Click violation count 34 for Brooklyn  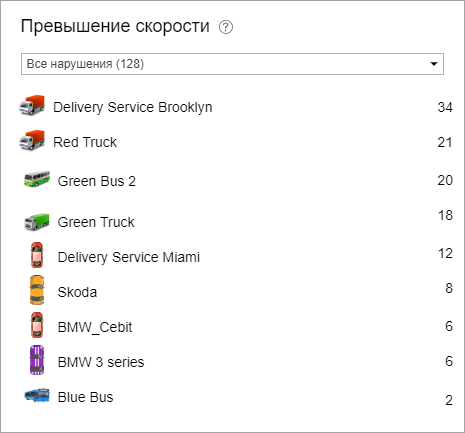[x=445, y=107]
